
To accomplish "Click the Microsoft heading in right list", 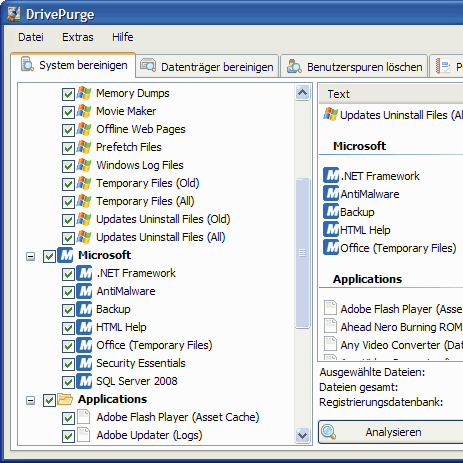I will (360, 146).
